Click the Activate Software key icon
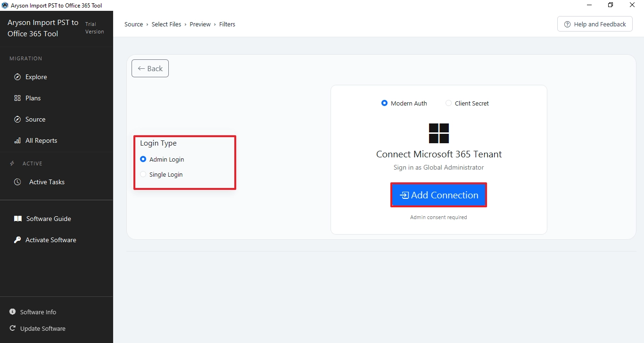 click(x=17, y=240)
